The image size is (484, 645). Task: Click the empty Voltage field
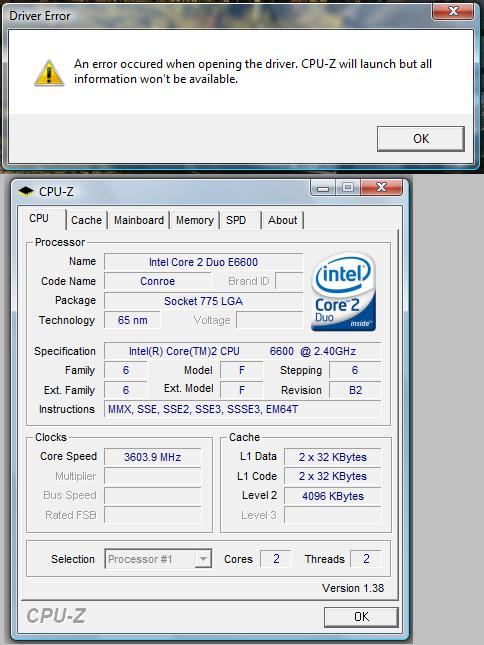pyautogui.click(x=270, y=320)
